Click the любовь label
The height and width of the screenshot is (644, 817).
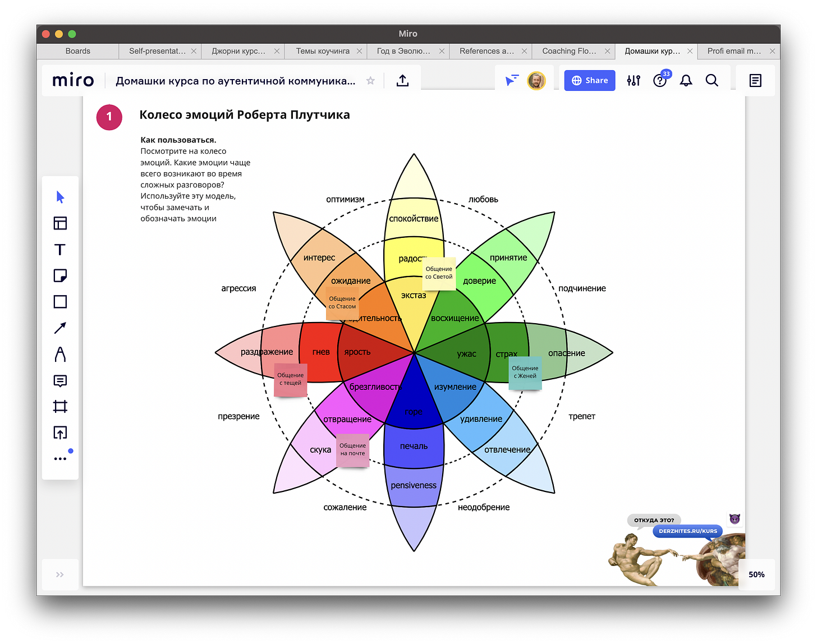pyautogui.click(x=483, y=200)
